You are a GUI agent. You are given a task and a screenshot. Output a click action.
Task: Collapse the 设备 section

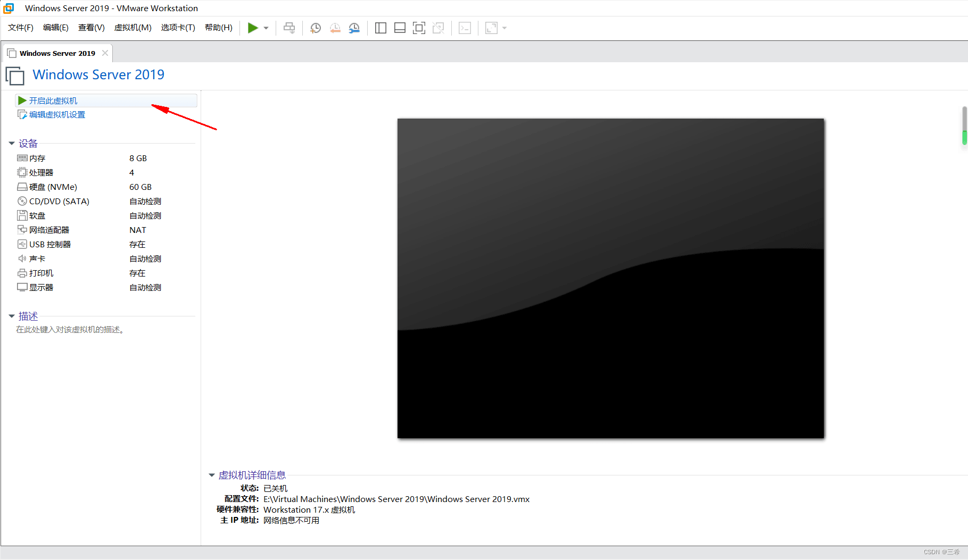pyautogui.click(x=12, y=144)
